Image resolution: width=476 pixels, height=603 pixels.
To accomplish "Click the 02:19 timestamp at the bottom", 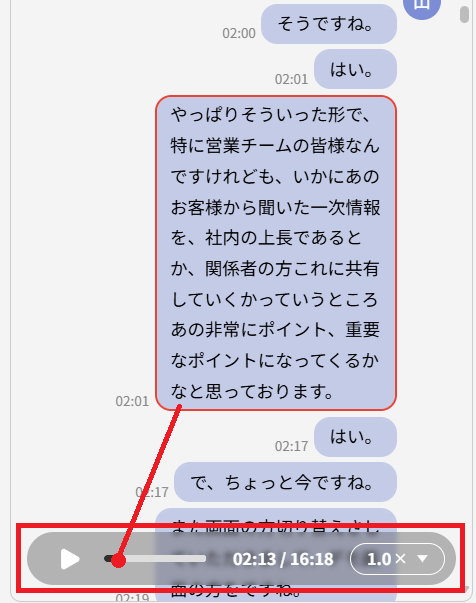I will coord(132,598).
